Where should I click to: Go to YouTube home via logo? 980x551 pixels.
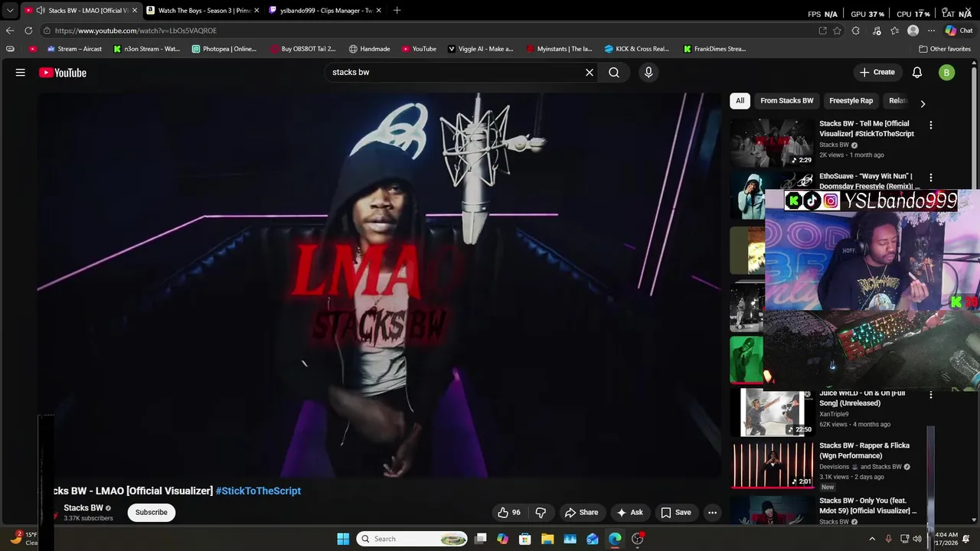point(63,73)
